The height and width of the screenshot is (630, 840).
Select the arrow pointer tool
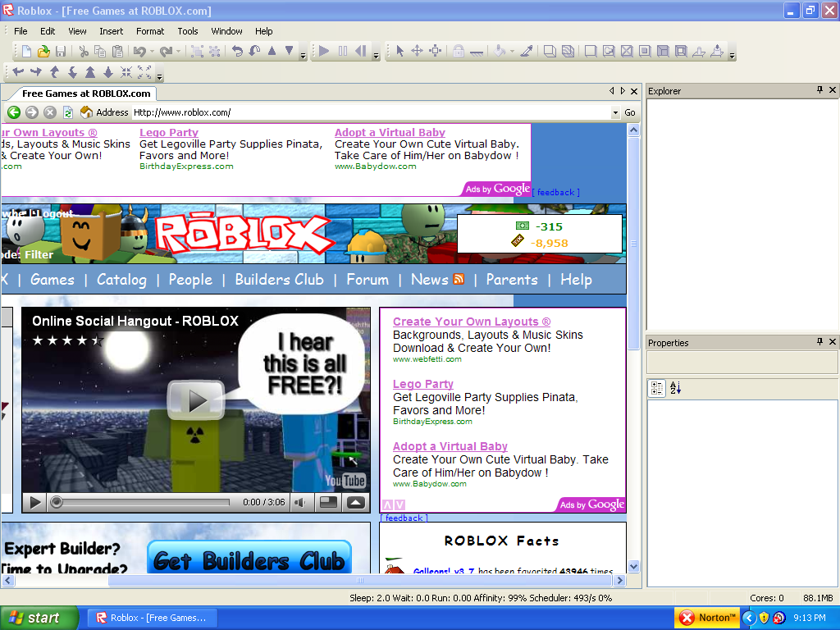[399, 51]
